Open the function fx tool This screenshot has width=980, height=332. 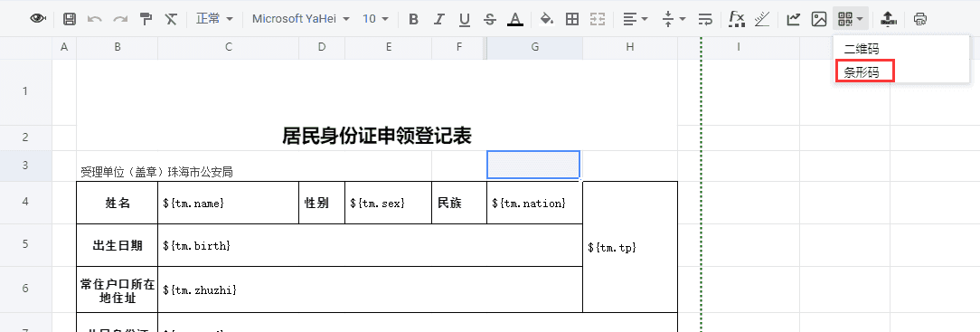[737, 19]
